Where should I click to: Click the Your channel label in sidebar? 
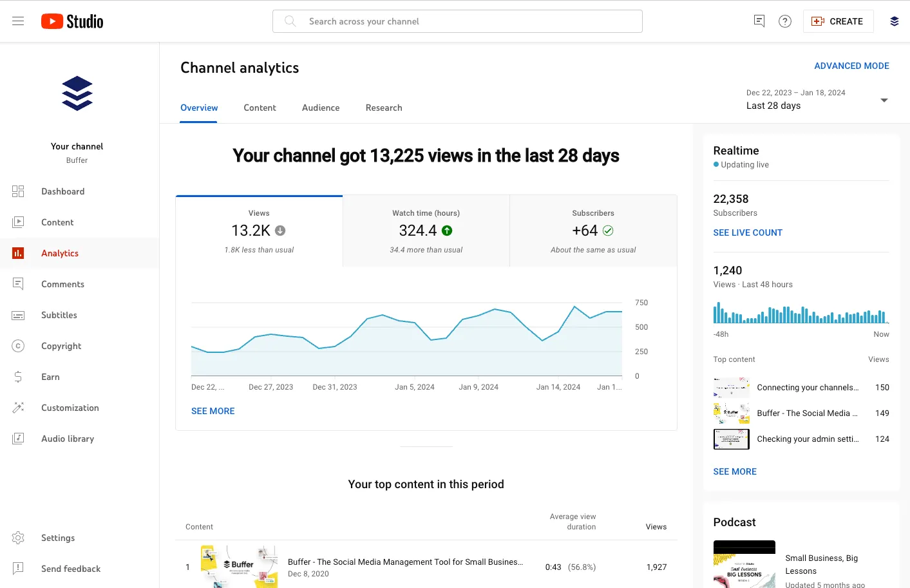tap(77, 146)
